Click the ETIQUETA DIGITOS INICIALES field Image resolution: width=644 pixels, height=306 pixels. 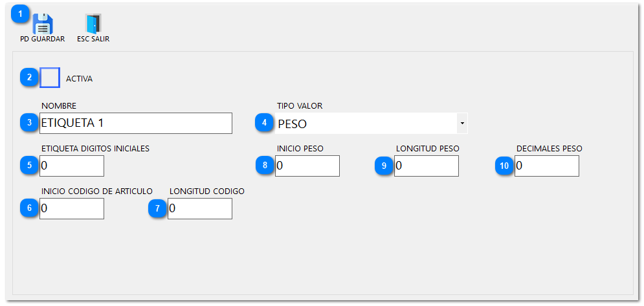pyautogui.click(x=72, y=166)
